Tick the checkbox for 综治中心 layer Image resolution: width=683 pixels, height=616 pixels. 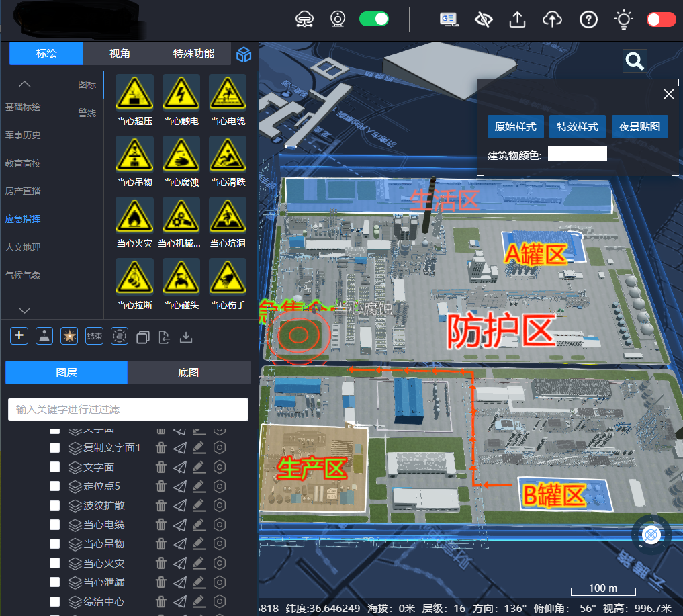pyautogui.click(x=55, y=602)
